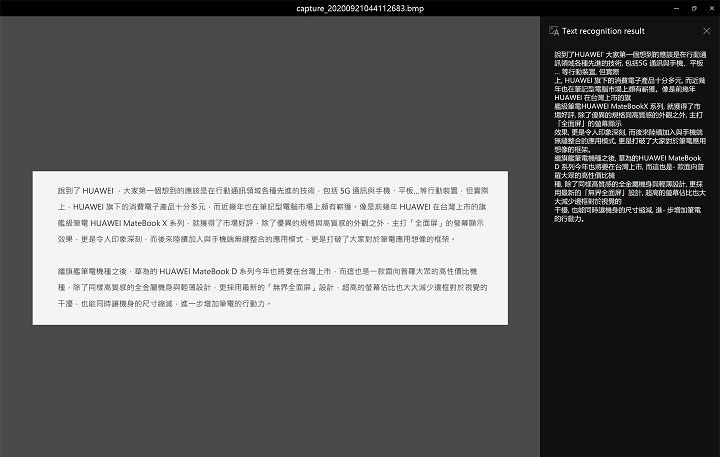The height and width of the screenshot is (457, 720).
Task: Click the text recognition icon beside the panel title
Action: click(554, 31)
